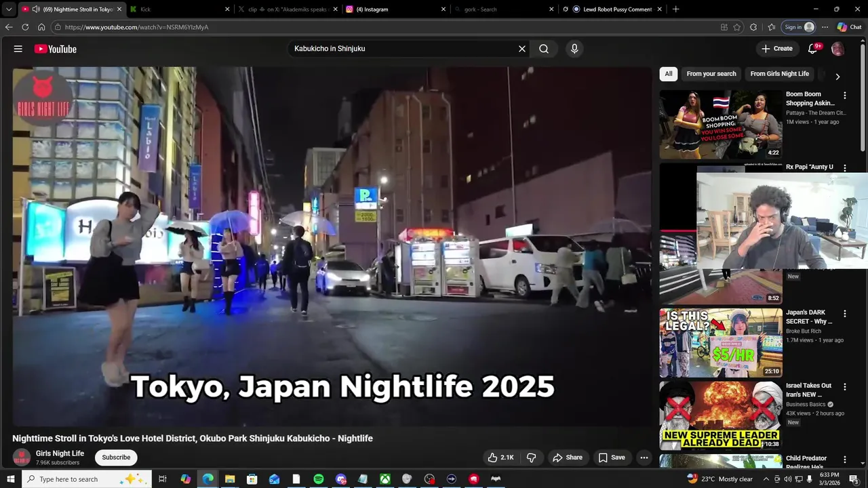The image size is (868, 488).
Task: Open browser extensions puzzle icon
Action: click(753, 27)
